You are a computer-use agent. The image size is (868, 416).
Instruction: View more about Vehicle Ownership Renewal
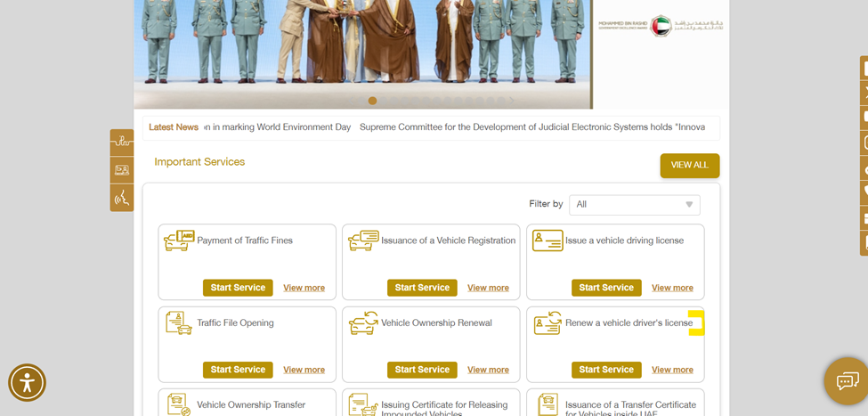coord(488,370)
